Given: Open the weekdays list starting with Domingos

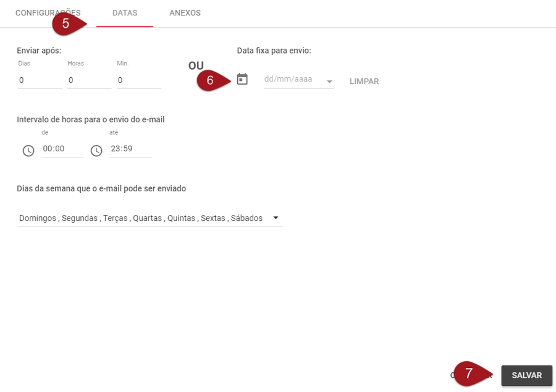Looking at the screenshot, I should 141,218.
